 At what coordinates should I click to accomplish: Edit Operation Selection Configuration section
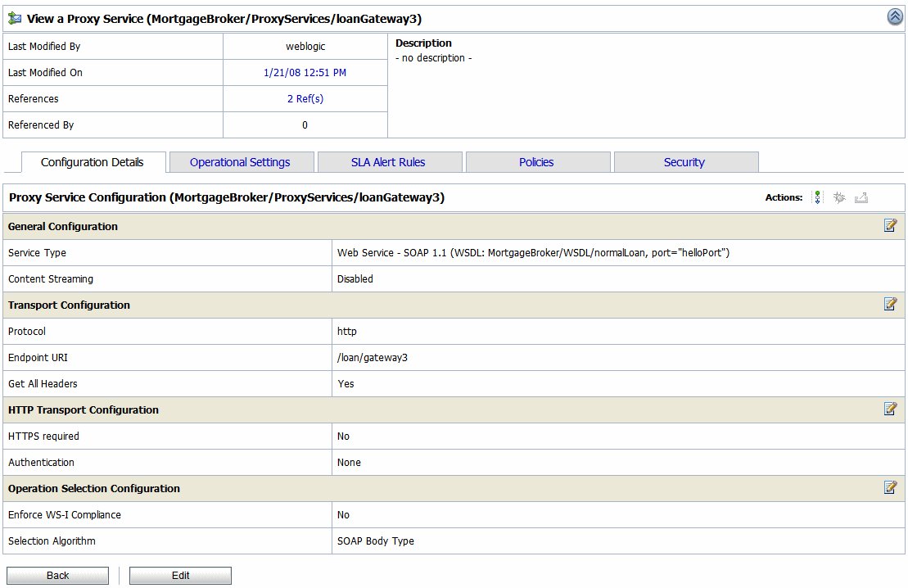(890, 487)
